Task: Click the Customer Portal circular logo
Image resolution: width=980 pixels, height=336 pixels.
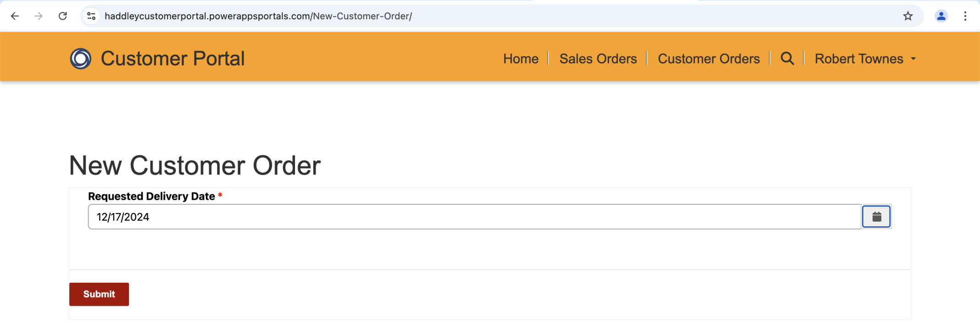Action: click(x=80, y=59)
